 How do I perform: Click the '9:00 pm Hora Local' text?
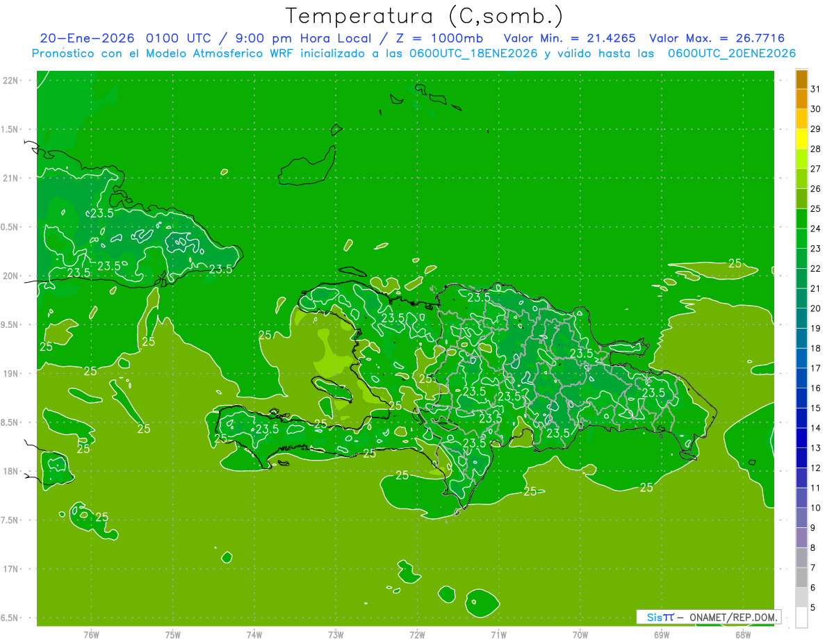coord(302,38)
